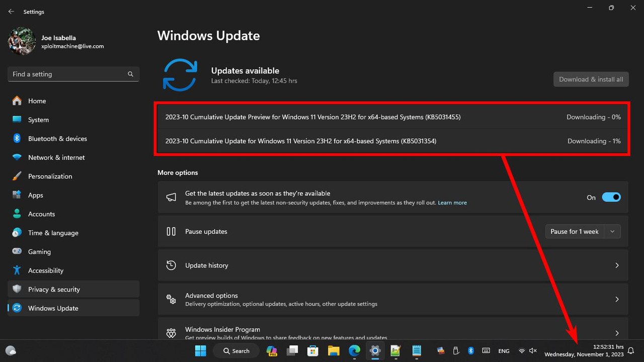The image size is (644, 362).
Task: Click the KB5031455 Cumulative Update Preview row
Action: pyautogui.click(x=392, y=117)
